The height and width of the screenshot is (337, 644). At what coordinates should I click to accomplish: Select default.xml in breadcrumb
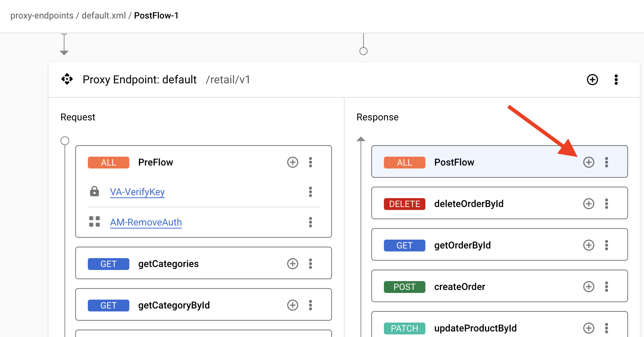coord(104,16)
